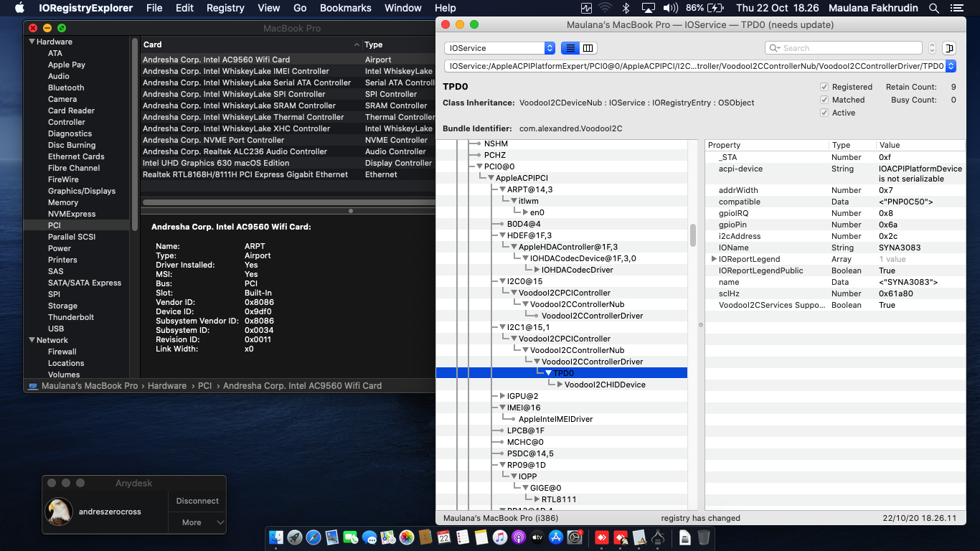Open Messages from the Dock
The height and width of the screenshot is (551, 980).
click(x=369, y=537)
